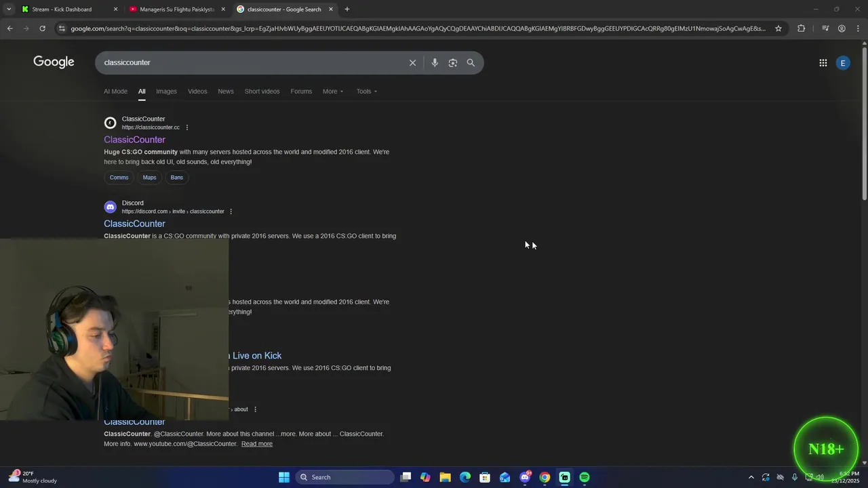Click Read more on YouTube result

(x=257, y=444)
